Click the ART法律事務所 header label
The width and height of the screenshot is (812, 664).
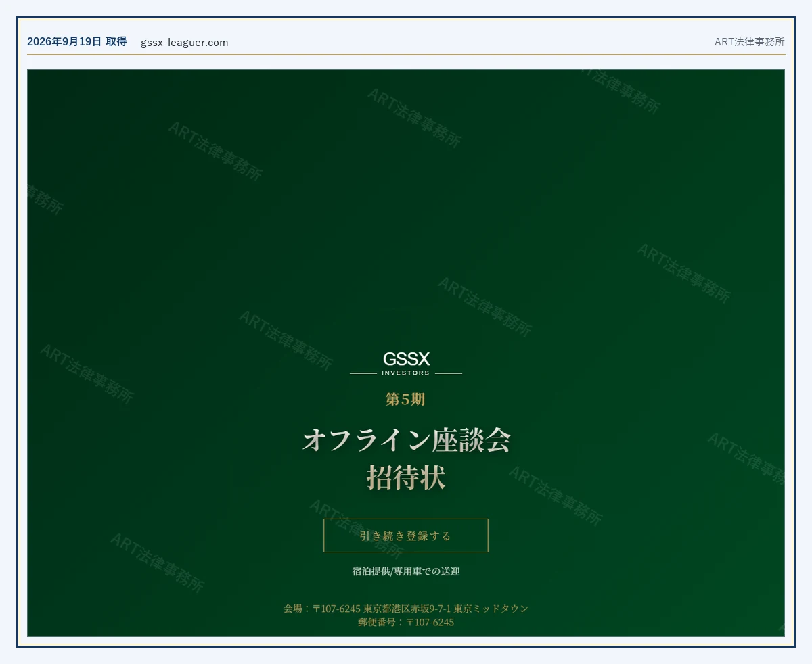tap(750, 41)
